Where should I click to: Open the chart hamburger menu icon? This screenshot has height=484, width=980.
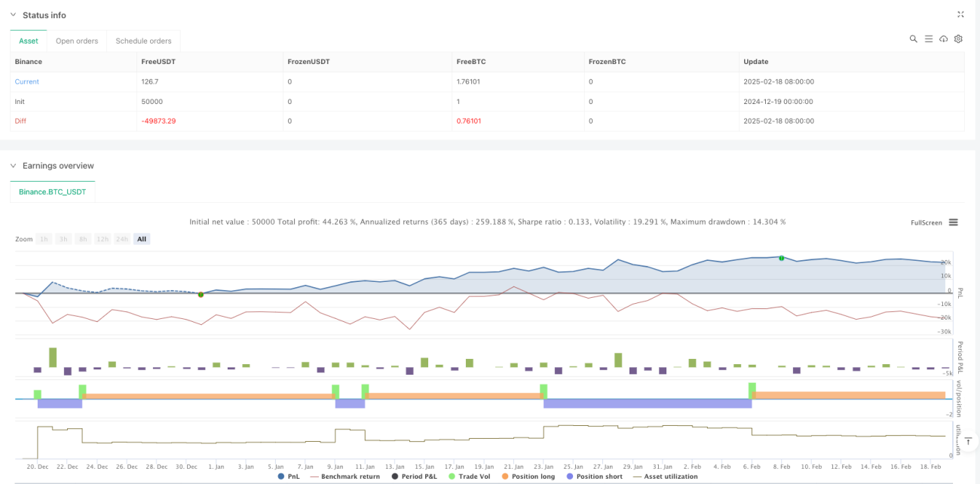pyautogui.click(x=954, y=222)
